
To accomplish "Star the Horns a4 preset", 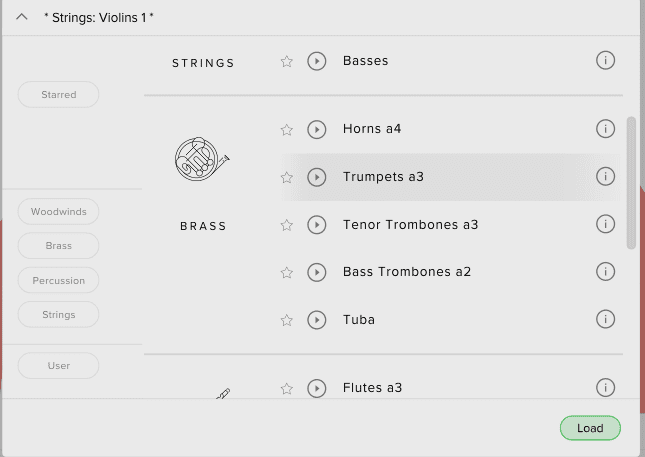I will click(x=287, y=130).
